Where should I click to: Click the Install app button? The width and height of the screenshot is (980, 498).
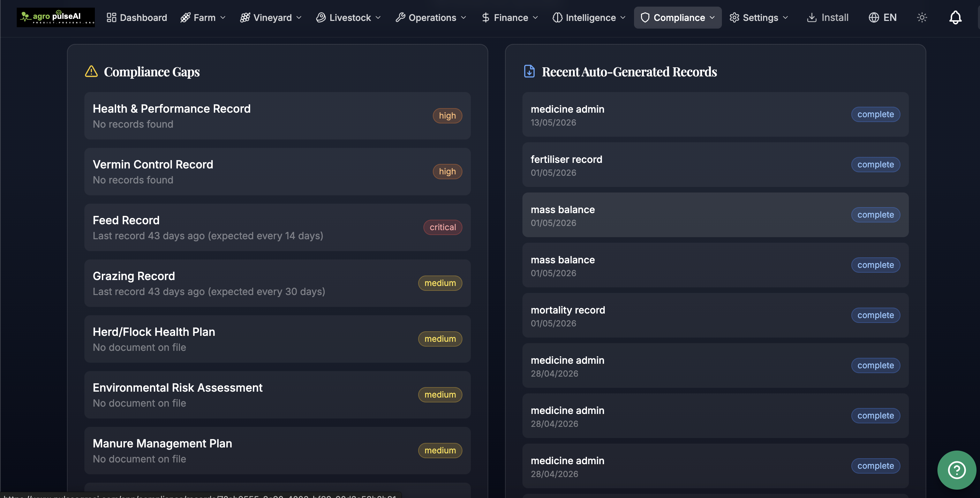coord(828,17)
